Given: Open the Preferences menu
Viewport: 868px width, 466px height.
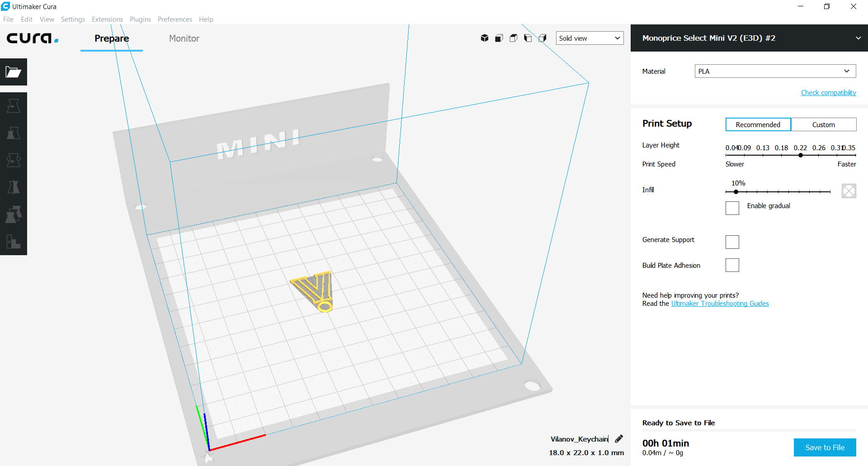Looking at the screenshot, I should (x=175, y=19).
